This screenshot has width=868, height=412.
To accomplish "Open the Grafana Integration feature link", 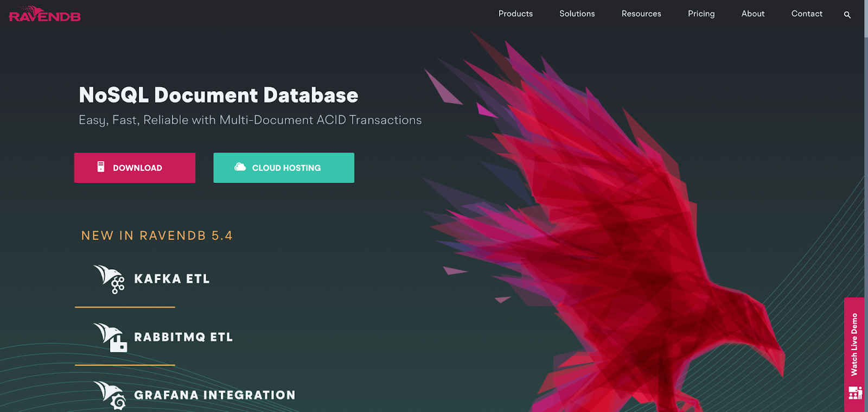I will (215, 395).
